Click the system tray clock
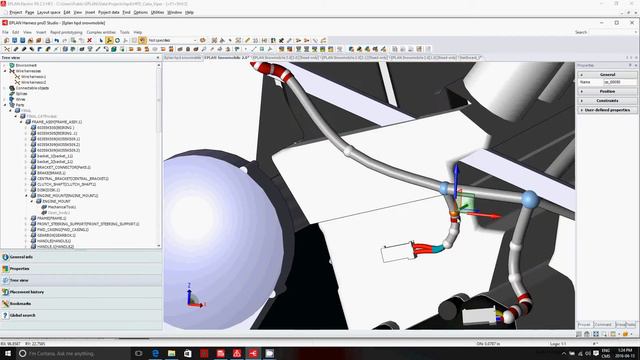Image resolution: width=640 pixels, height=360 pixels. tap(624, 353)
